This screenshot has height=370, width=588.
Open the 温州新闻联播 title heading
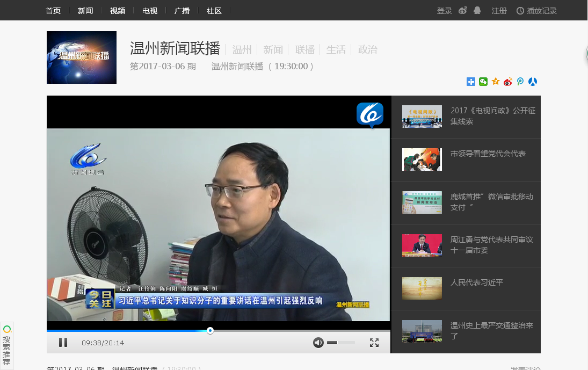pos(175,48)
